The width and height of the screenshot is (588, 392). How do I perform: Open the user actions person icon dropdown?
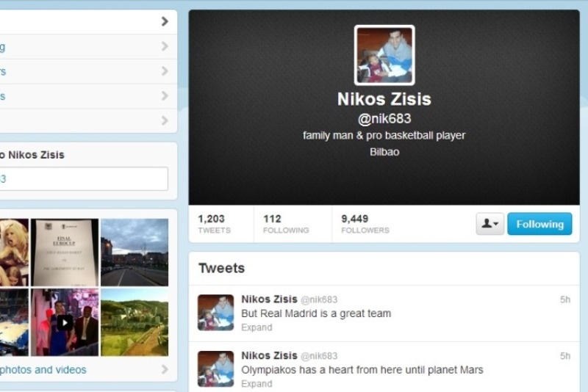coord(490,224)
